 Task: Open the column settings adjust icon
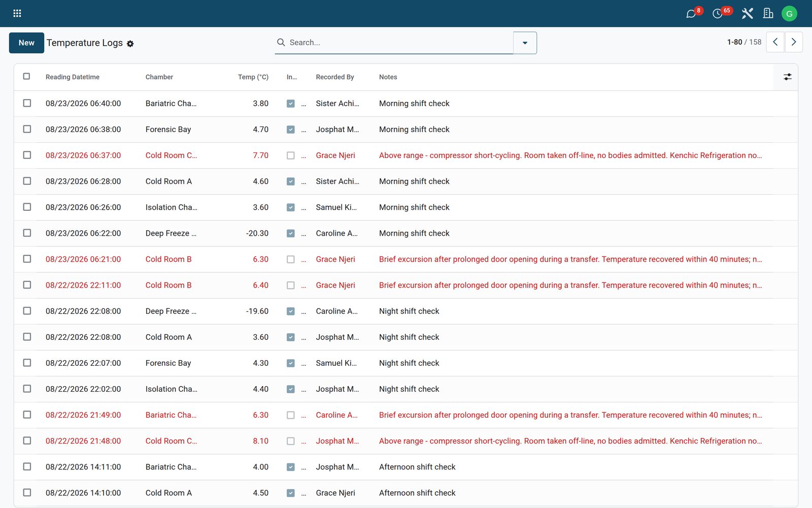pyautogui.click(x=787, y=77)
